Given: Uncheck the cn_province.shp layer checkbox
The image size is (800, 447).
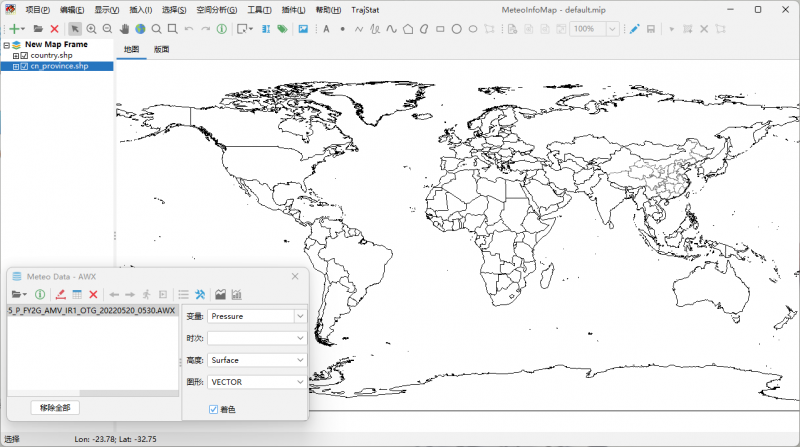Looking at the screenshot, I should point(24,66).
